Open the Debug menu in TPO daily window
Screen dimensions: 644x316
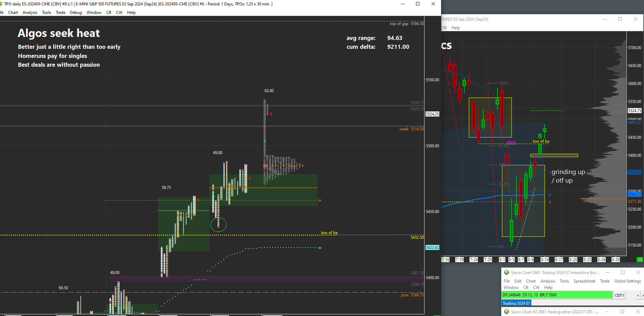[76, 13]
